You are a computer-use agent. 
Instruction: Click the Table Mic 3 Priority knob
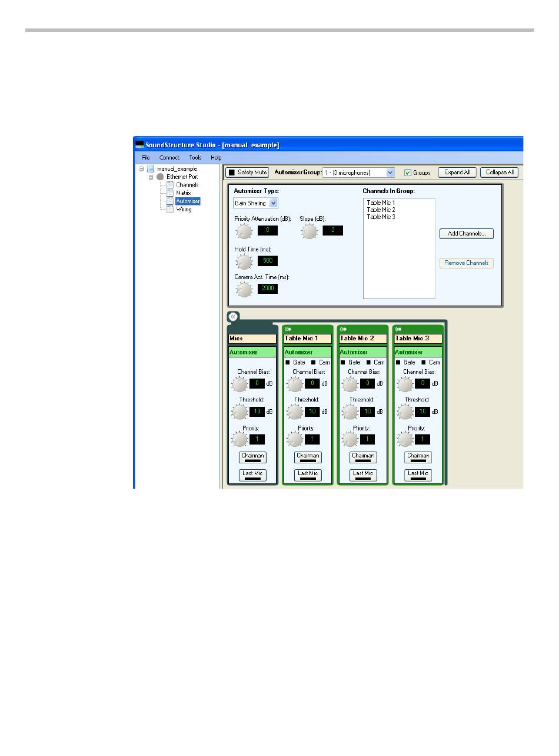coord(405,440)
